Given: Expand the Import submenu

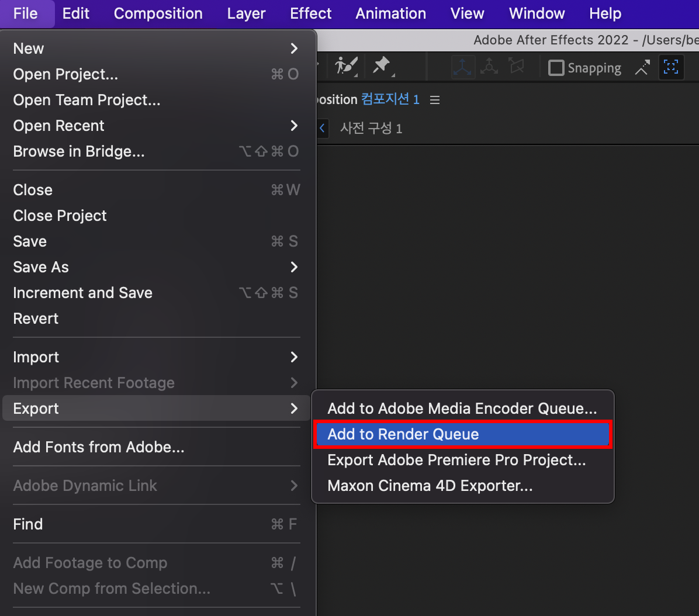Looking at the screenshot, I should pos(36,357).
